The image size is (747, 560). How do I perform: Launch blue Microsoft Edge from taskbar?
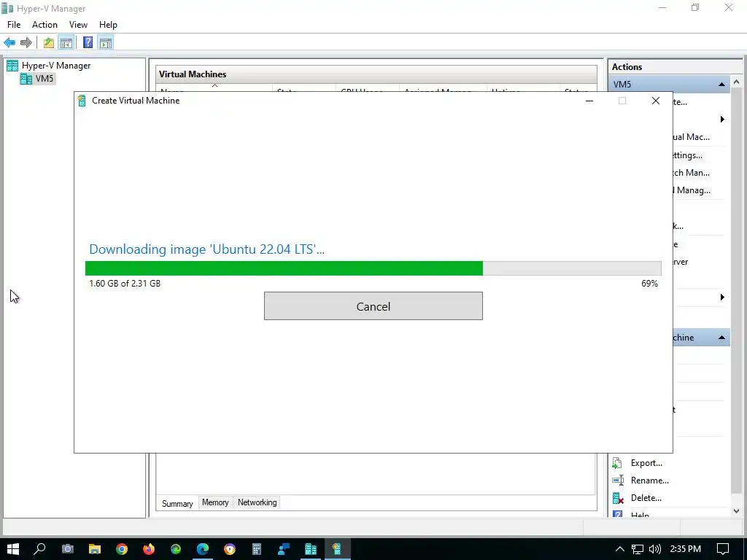click(203, 549)
